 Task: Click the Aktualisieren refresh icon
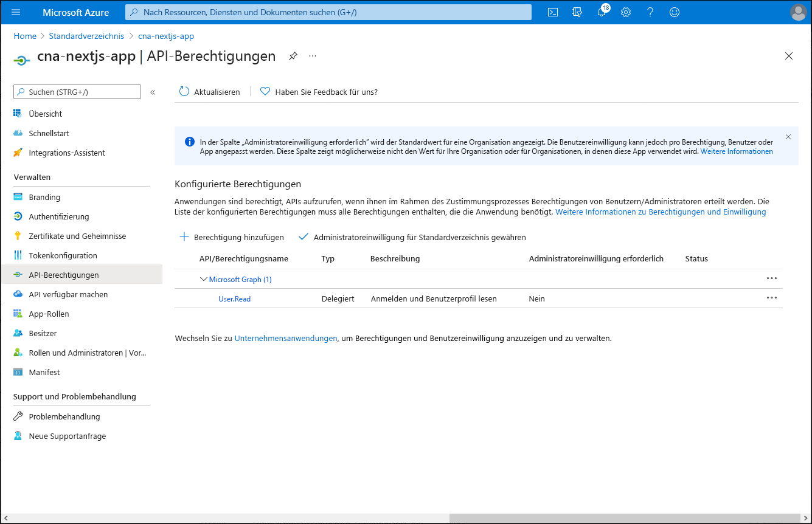tap(184, 92)
